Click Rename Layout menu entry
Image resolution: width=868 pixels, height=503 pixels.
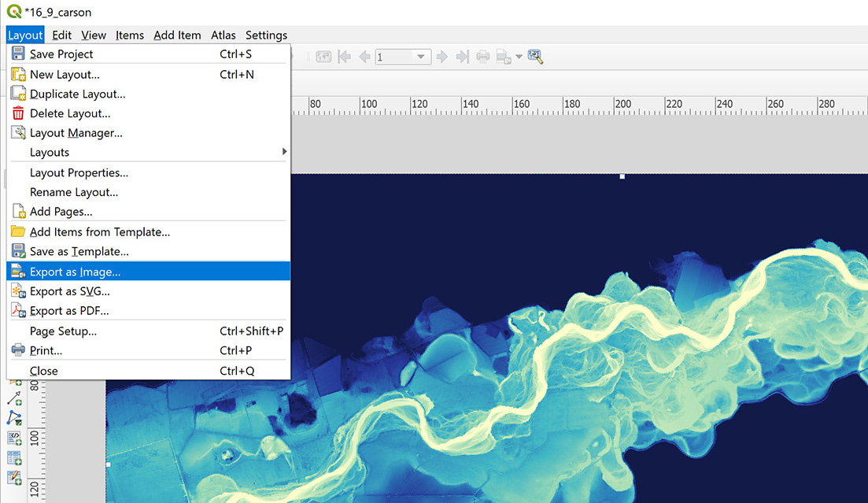coord(149,192)
